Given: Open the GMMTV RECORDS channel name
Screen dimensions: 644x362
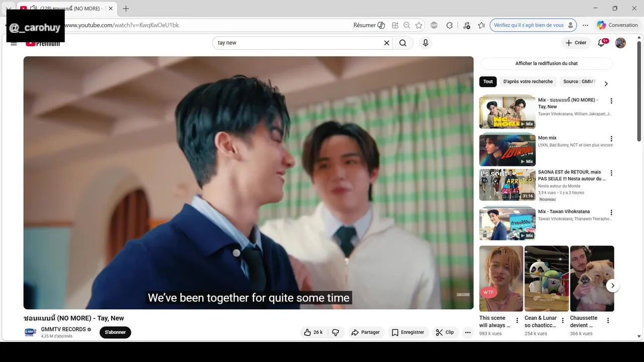Looking at the screenshot, I should click(x=63, y=329).
